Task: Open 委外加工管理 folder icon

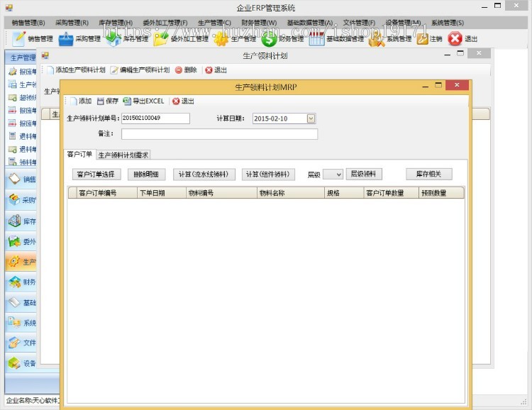Action: tap(161, 39)
